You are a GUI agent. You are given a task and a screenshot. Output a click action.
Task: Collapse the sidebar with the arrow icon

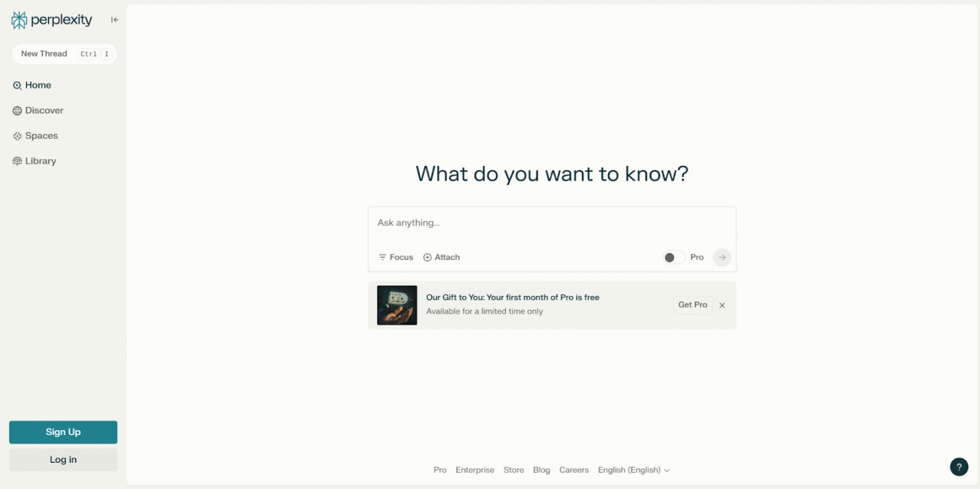pyautogui.click(x=115, y=20)
